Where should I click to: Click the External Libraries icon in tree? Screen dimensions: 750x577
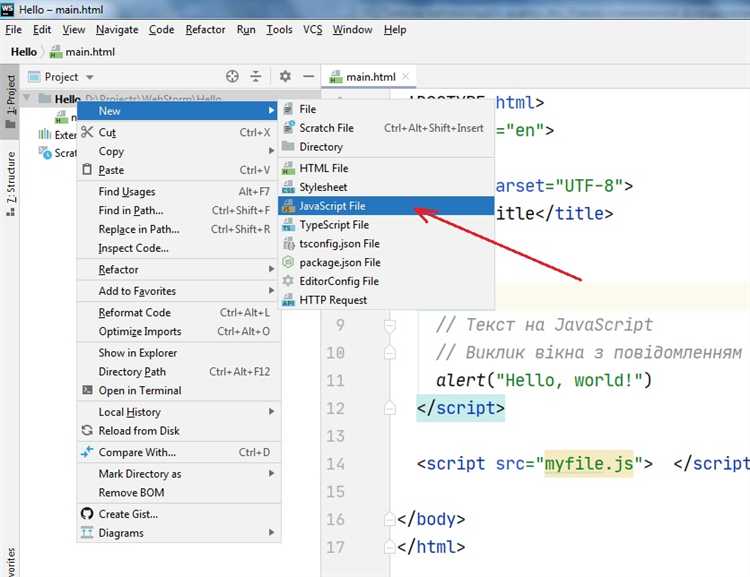(44, 134)
